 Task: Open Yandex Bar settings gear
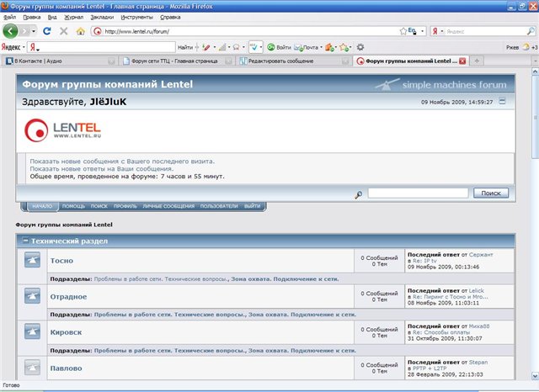coord(360,47)
